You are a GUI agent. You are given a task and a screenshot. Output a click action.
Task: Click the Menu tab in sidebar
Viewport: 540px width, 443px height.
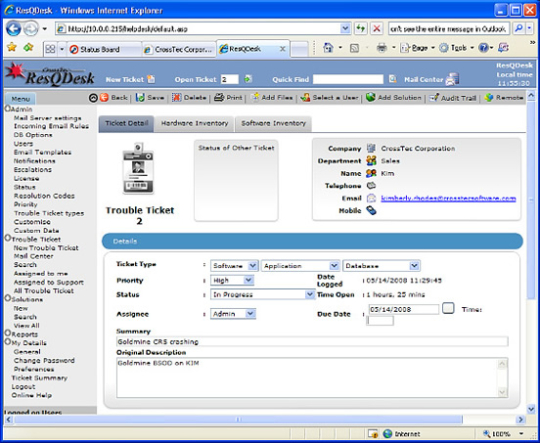coord(20,99)
